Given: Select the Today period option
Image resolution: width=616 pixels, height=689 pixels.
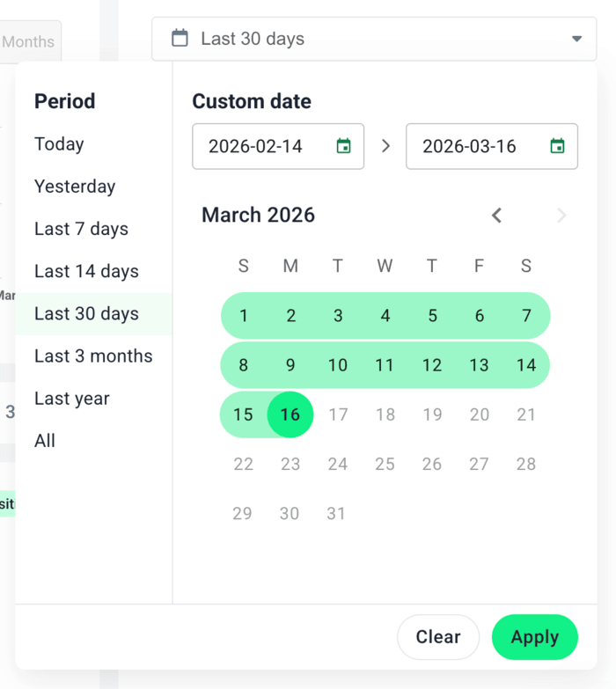Looking at the screenshot, I should 59,144.
